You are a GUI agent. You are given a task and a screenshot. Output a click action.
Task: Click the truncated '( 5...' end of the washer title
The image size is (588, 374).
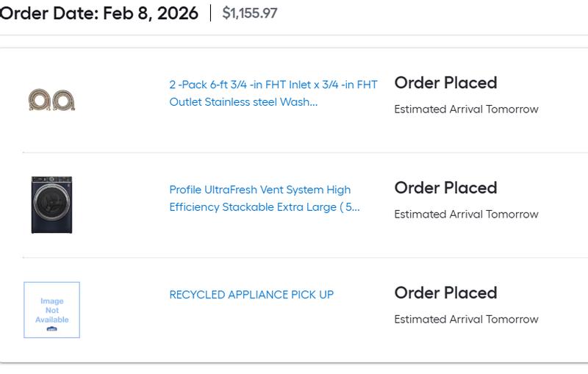(x=349, y=207)
